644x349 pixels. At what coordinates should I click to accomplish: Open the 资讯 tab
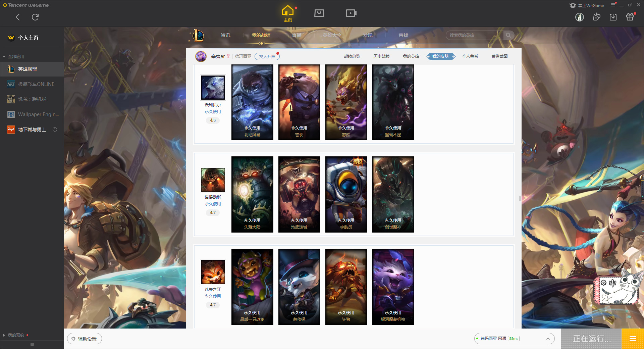click(x=225, y=35)
